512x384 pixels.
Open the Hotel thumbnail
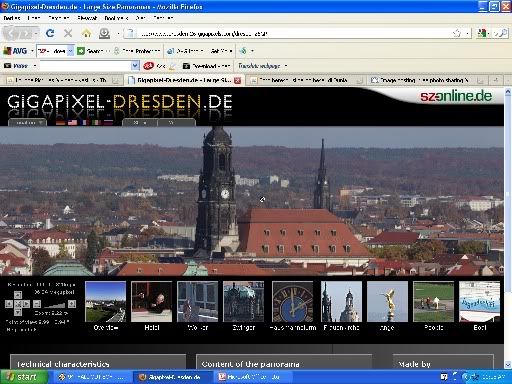(x=152, y=301)
